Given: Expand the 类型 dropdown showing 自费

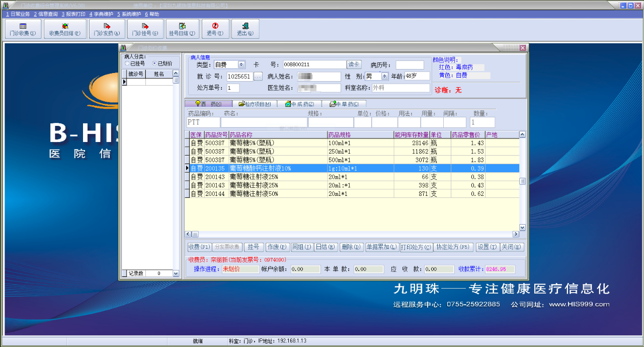Looking at the screenshot, I should pos(241,64).
